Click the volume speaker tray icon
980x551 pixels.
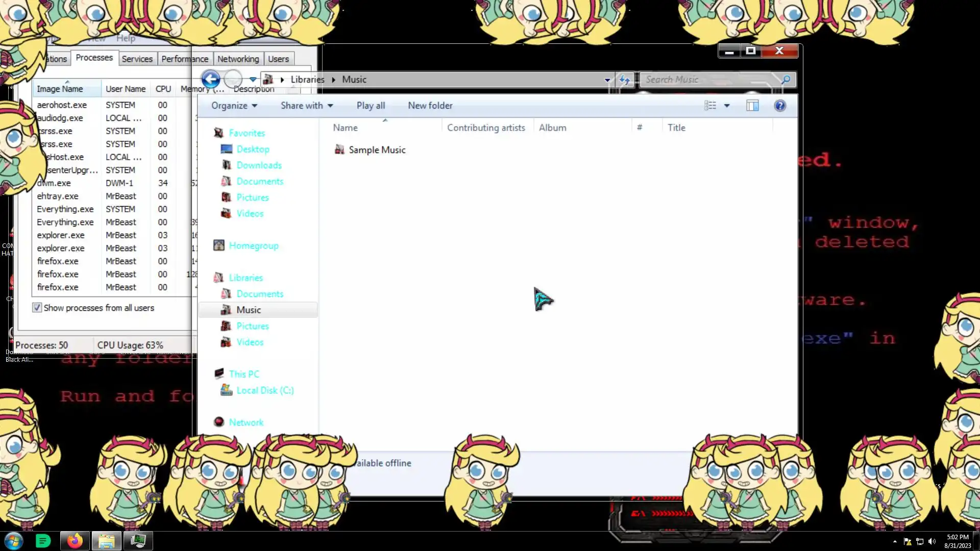point(932,541)
